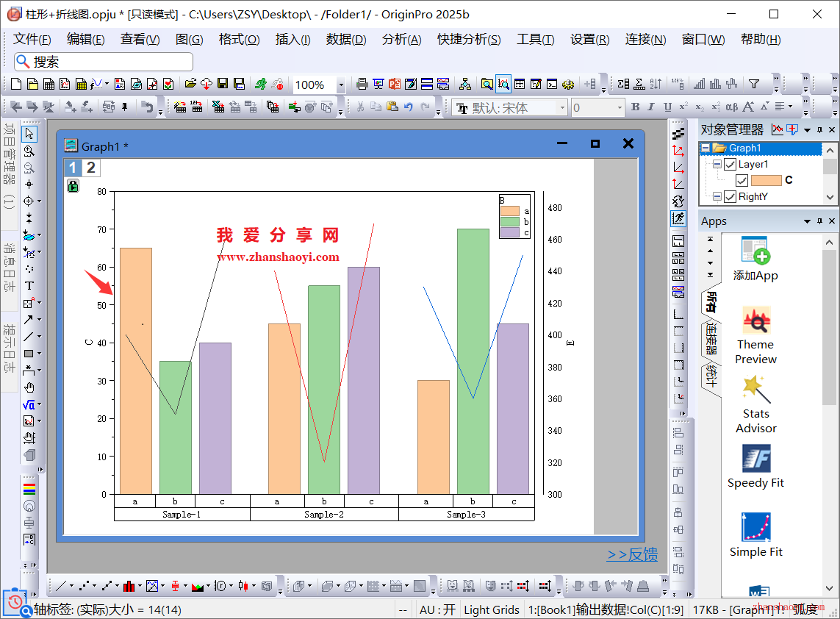Click the Bold formatting button

pos(636,107)
